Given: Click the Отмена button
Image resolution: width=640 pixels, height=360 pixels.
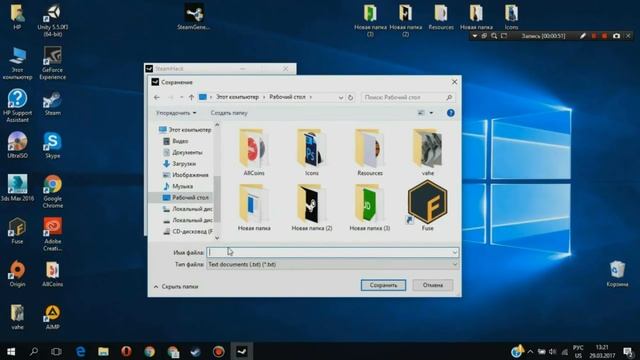Looking at the screenshot, I should click(433, 285).
